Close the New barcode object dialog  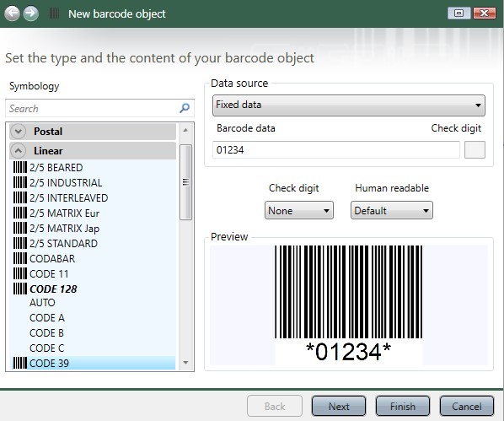(x=485, y=13)
